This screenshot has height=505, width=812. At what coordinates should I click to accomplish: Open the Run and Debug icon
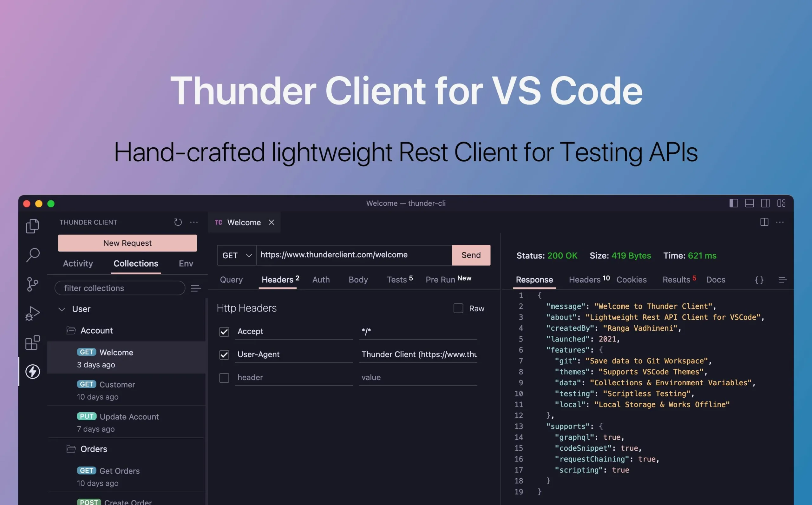[32, 313]
